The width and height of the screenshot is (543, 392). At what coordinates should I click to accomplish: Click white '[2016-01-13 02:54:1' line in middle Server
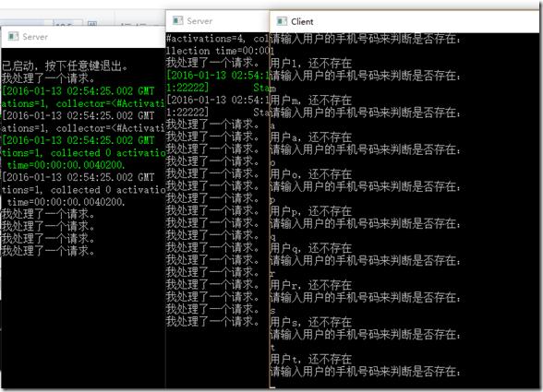pyautogui.click(x=218, y=100)
